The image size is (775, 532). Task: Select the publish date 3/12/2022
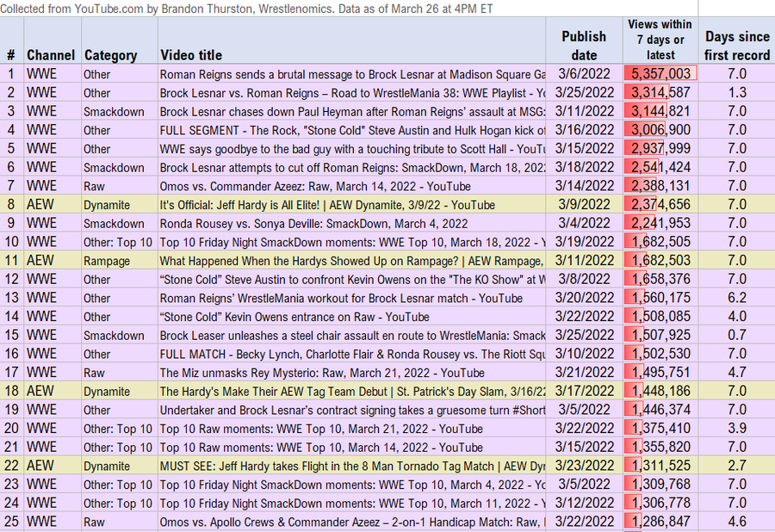[584, 504]
